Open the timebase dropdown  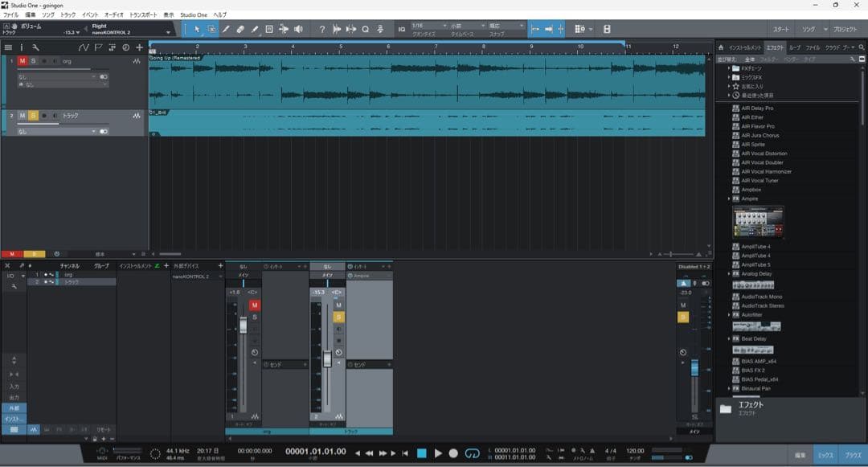click(x=468, y=26)
